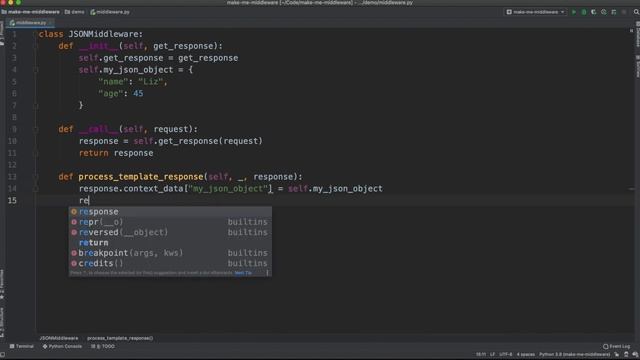Open the Project tool window sidebar
640x360 pixels.
click(x=2, y=33)
